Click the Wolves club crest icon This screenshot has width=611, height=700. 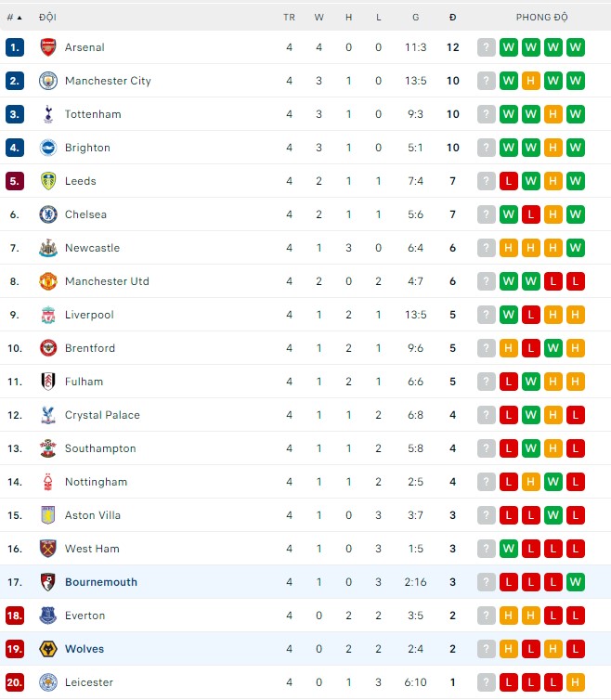[x=48, y=649]
